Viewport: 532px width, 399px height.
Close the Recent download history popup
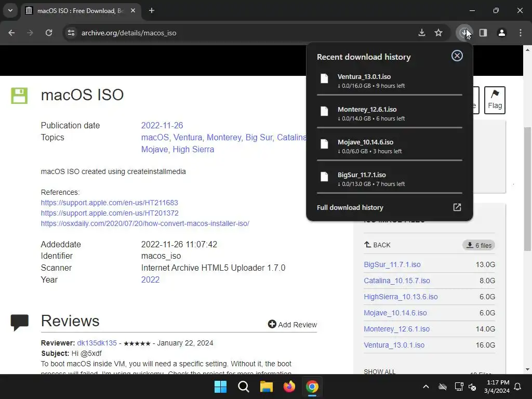click(x=457, y=56)
